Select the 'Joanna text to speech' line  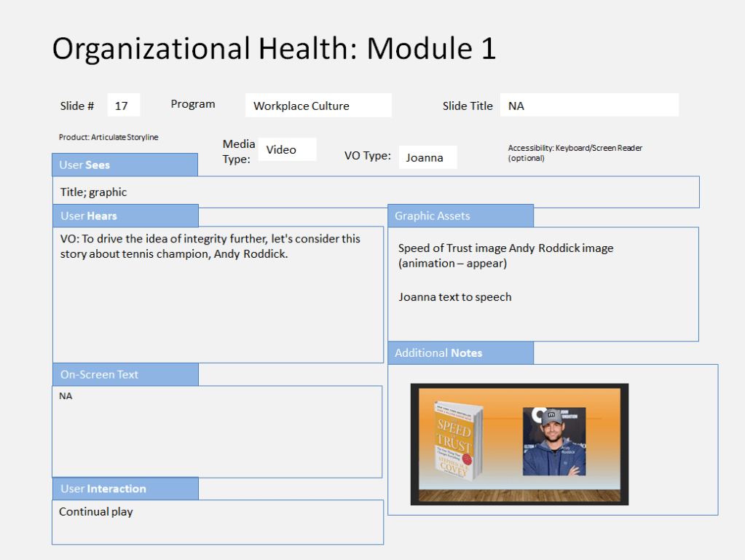click(454, 297)
